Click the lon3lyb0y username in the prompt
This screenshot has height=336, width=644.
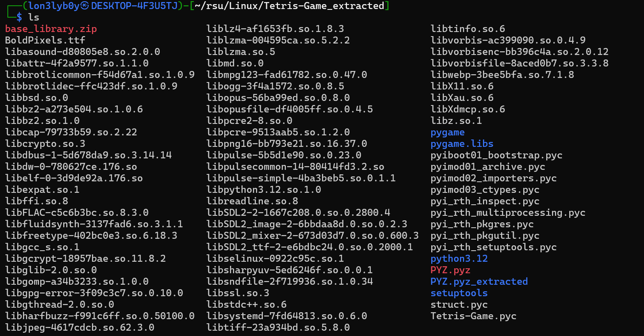(x=54, y=6)
